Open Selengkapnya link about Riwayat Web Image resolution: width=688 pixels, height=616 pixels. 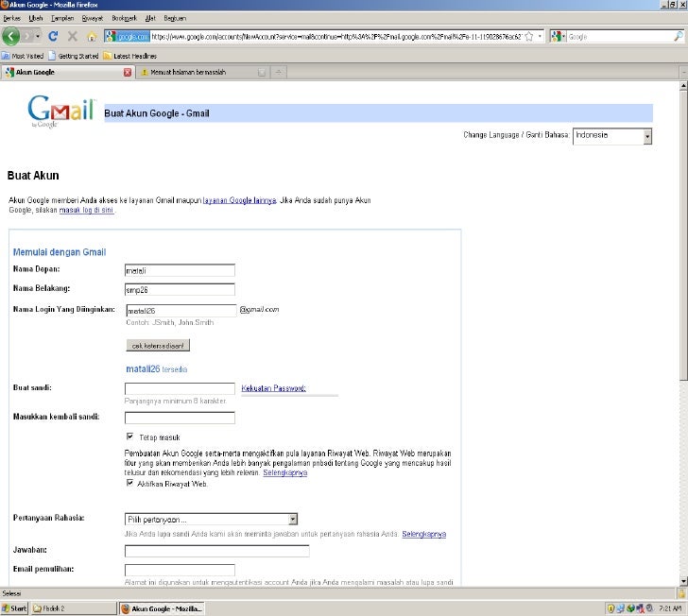click(284, 472)
